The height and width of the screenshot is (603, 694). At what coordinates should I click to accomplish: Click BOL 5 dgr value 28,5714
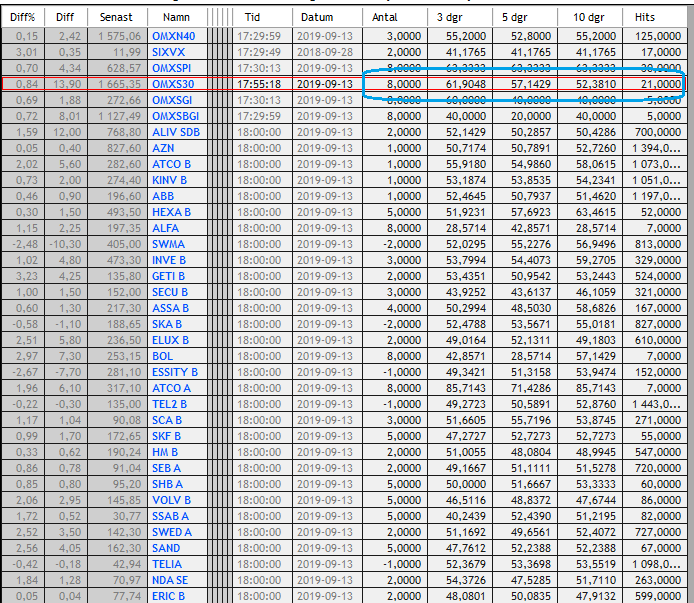click(531, 356)
